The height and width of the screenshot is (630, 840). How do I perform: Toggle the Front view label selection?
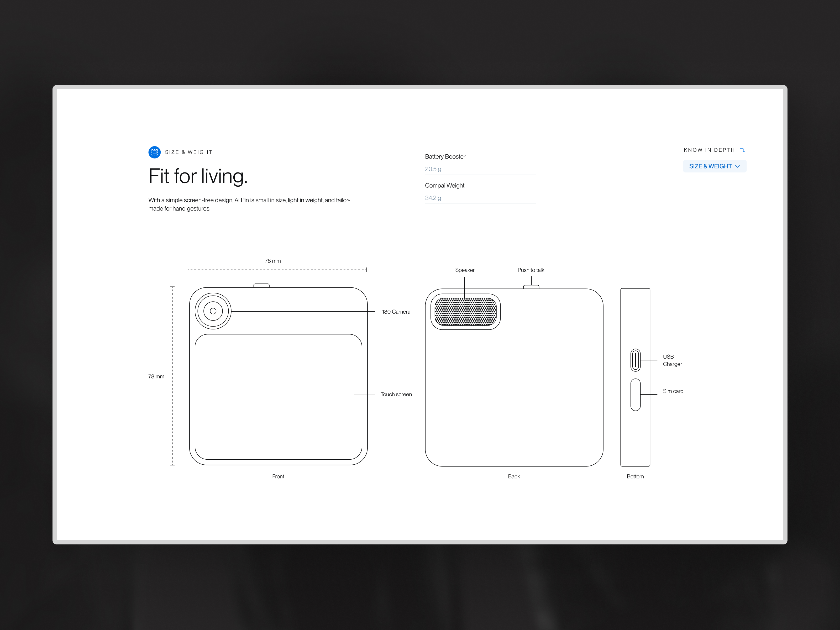(278, 476)
